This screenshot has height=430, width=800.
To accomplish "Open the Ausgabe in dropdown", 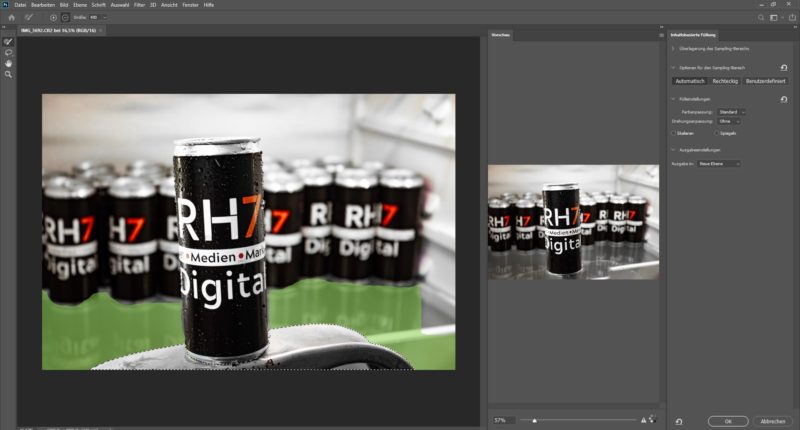I will pyautogui.click(x=718, y=164).
